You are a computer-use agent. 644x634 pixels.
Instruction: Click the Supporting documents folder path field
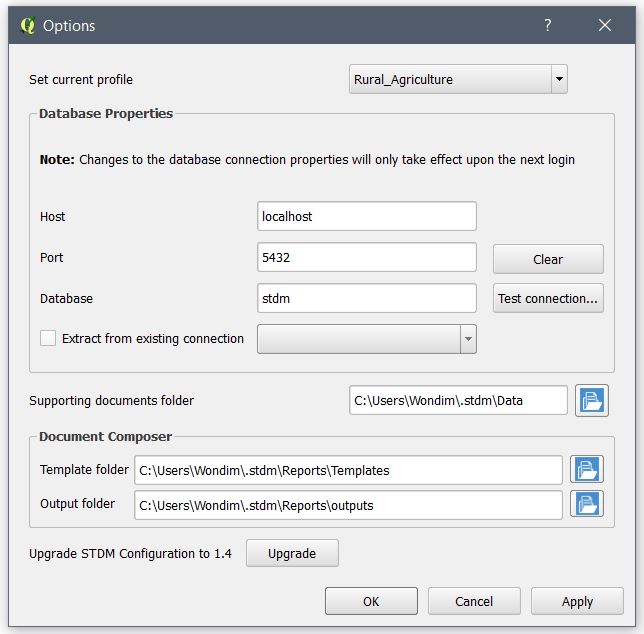(x=458, y=400)
